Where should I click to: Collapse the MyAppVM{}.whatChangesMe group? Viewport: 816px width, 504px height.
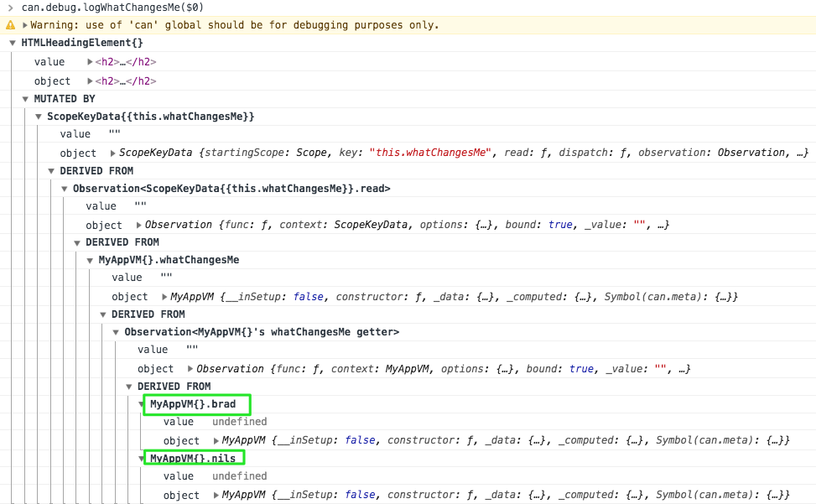[x=90, y=260]
